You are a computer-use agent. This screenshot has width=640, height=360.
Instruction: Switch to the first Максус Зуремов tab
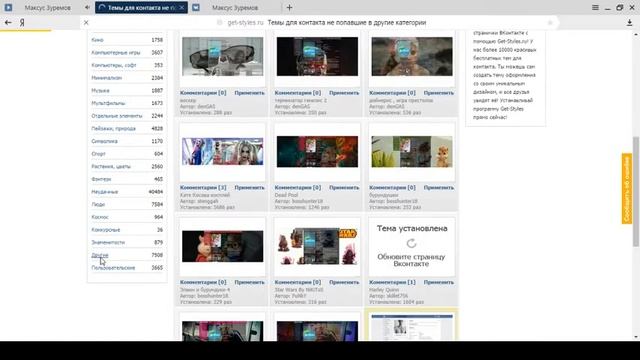point(47,7)
